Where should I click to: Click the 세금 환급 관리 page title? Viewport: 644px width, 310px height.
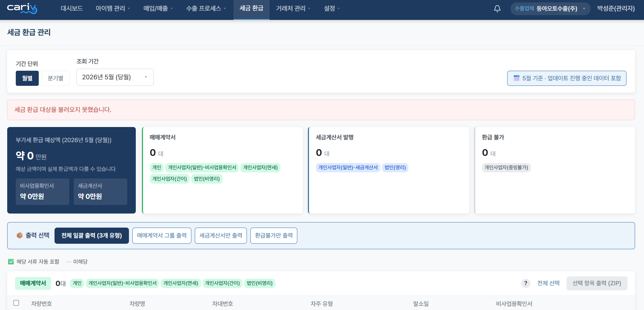coord(29,32)
